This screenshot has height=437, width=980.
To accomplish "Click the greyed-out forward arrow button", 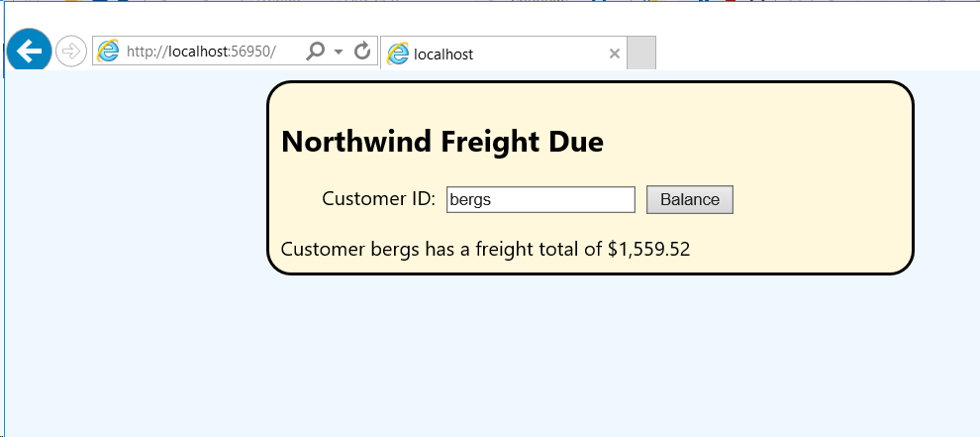I will 71,52.
